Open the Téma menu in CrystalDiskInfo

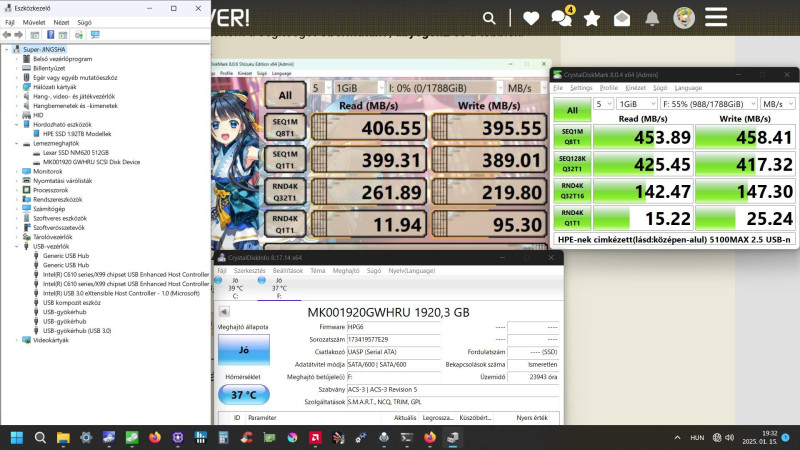[317, 271]
